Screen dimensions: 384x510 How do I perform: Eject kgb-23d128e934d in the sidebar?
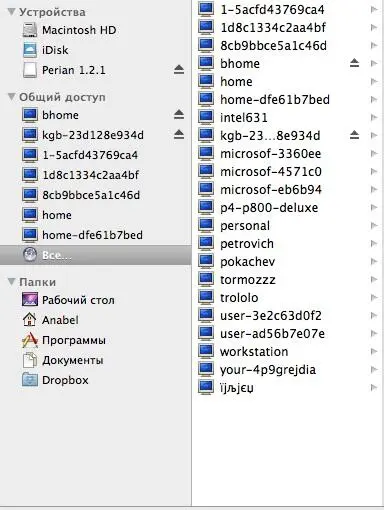click(179, 135)
